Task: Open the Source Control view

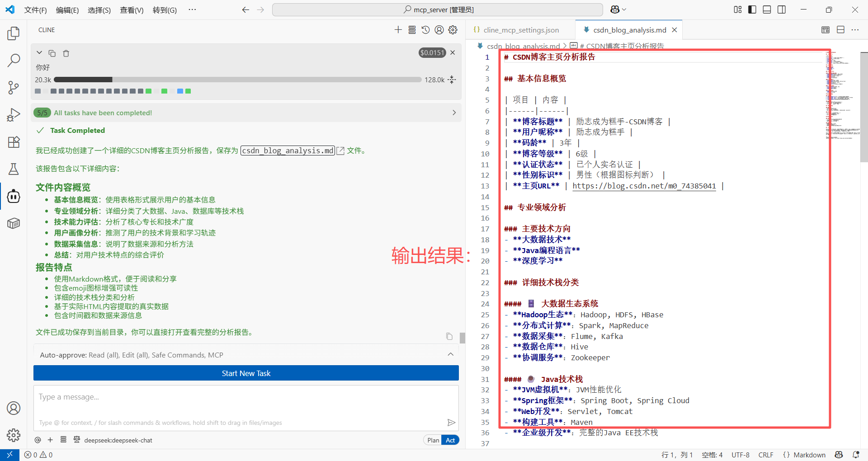Action: click(14, 88)
